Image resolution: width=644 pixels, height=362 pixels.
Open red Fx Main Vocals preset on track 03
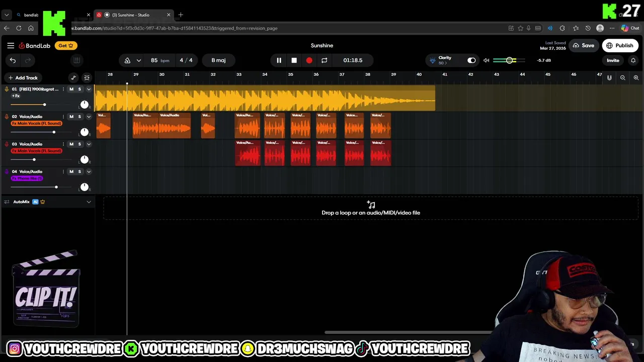36,151
